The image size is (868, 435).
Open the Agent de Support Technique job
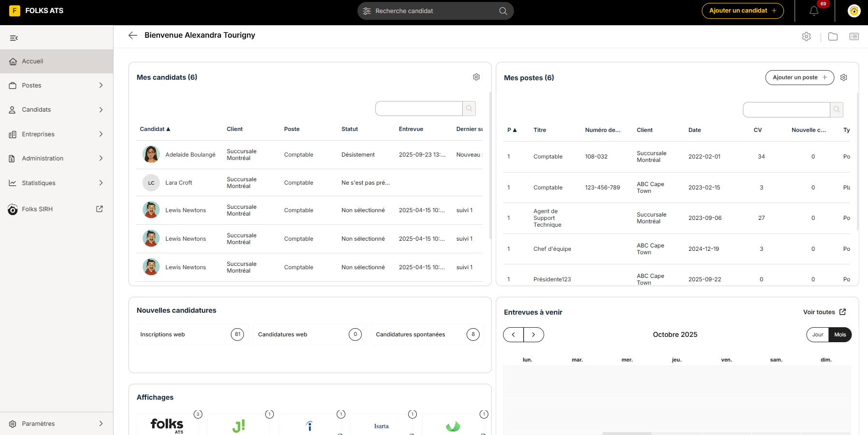(x=547, y=218)
